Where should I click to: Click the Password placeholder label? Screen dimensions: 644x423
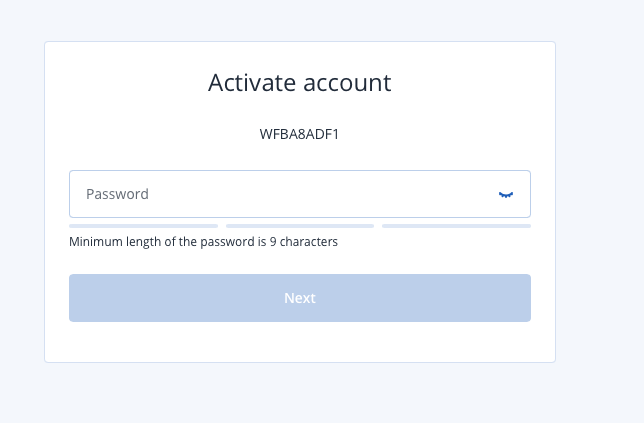point(117,194)
